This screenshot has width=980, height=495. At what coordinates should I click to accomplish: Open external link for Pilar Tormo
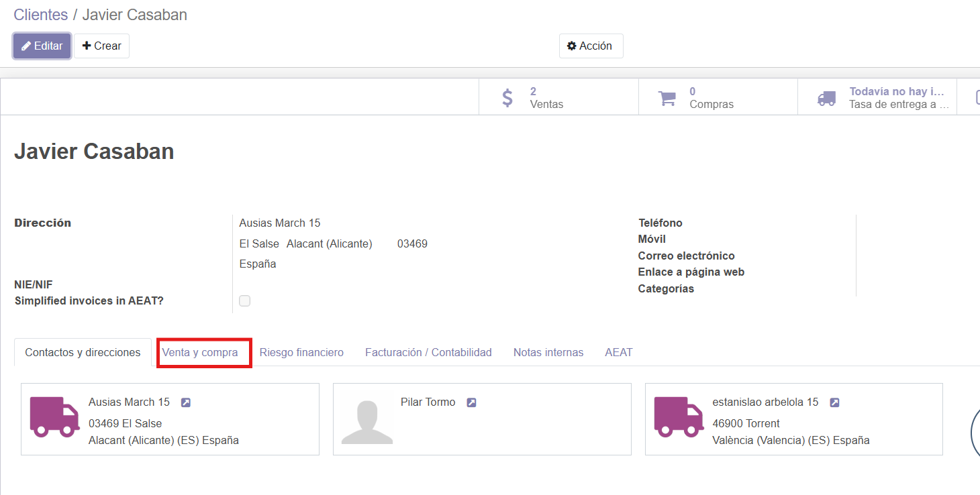tap(471, 402)
